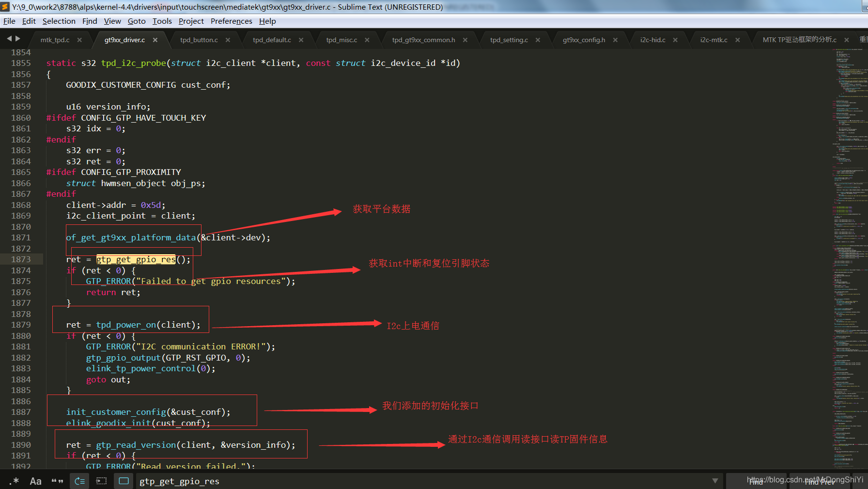
Task: Click gtp_gpio_output on line 1882
Action: [123, 358]
